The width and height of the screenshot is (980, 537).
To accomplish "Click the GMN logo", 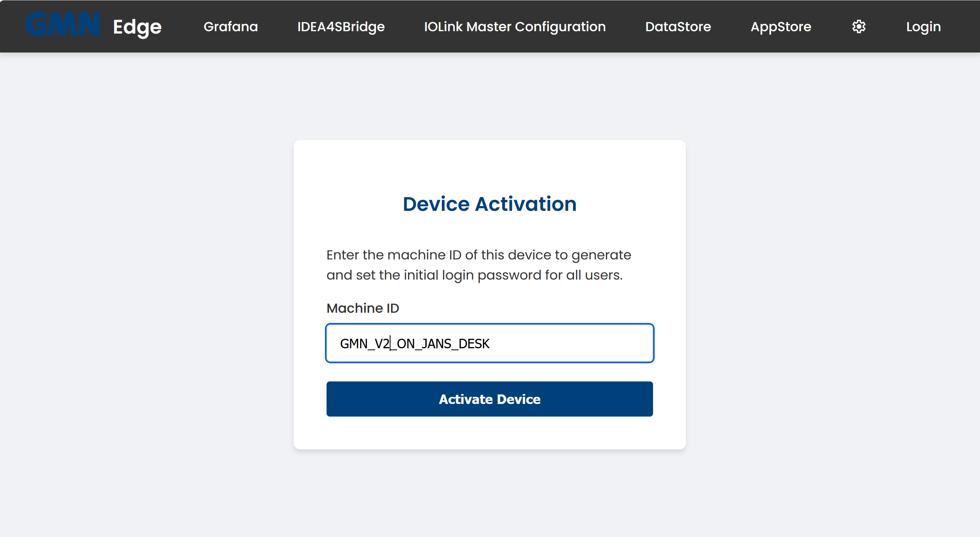I will (x=62, y=24).
